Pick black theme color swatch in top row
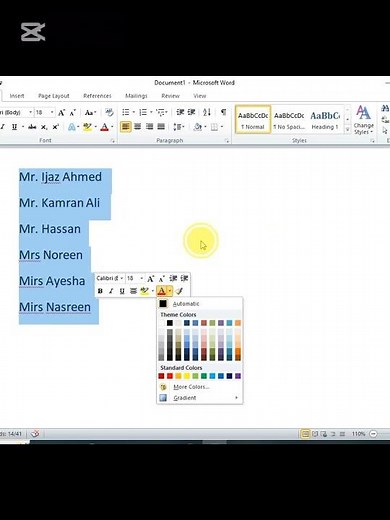 point(170,323)
